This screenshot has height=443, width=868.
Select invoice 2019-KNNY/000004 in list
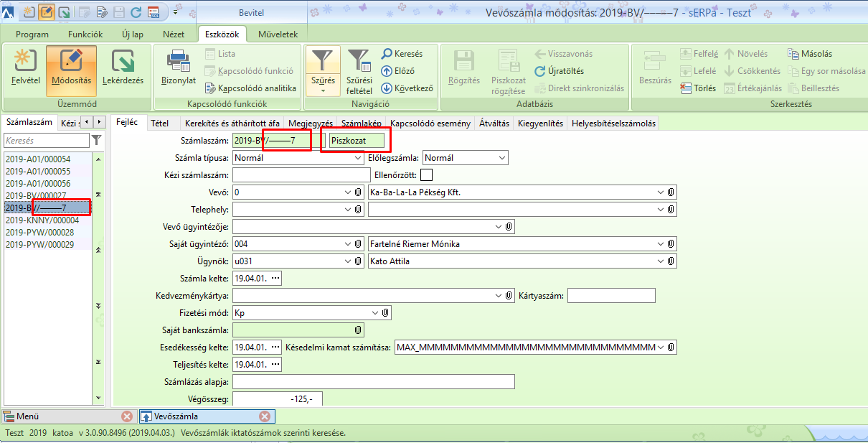pos(47,220)
